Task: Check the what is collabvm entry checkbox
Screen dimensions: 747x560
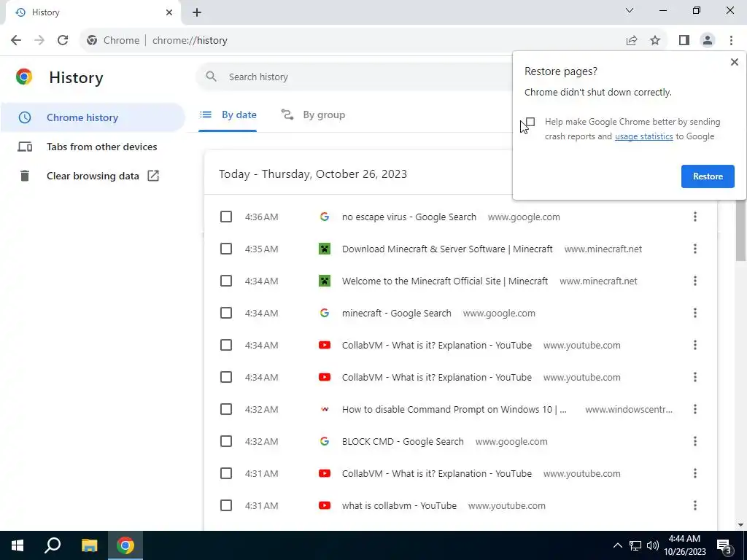Action: click(226, 505)
